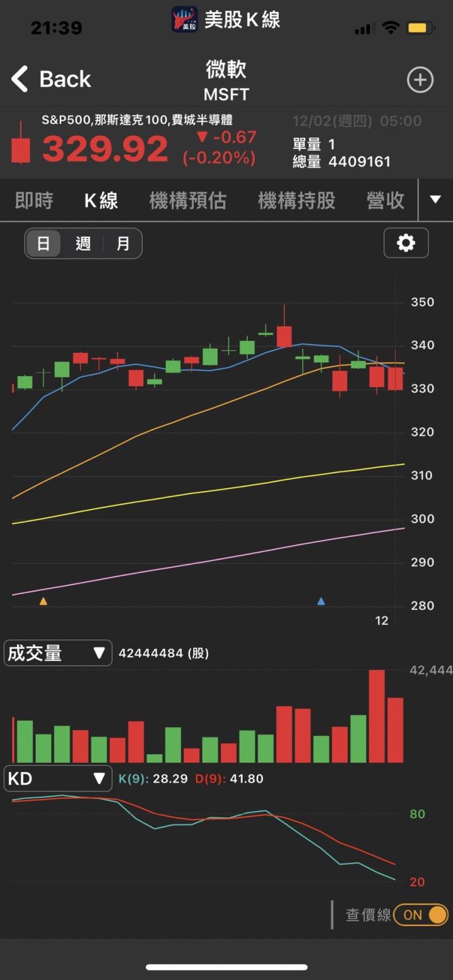This screenshot has width=453, height=980.
Task: Open the KD indicator dropdown
Action: click(58, 779)
